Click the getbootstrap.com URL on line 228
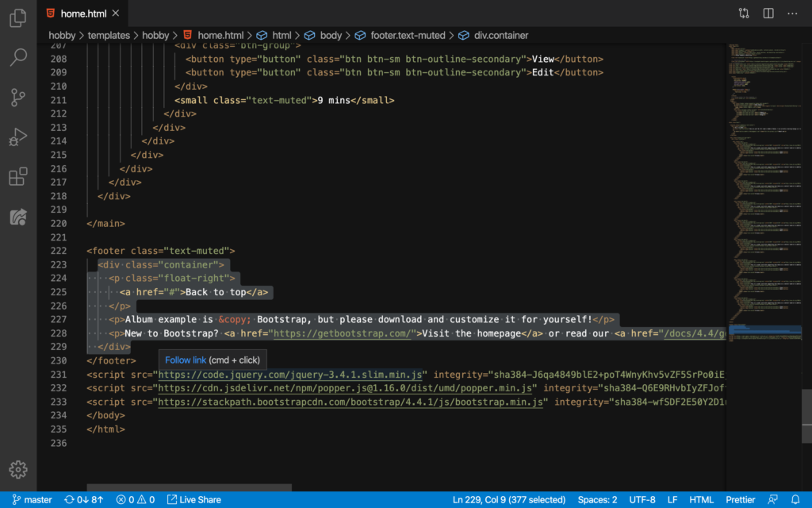Image resolution: width=812 pixels, height=508 pixels. 342,333
